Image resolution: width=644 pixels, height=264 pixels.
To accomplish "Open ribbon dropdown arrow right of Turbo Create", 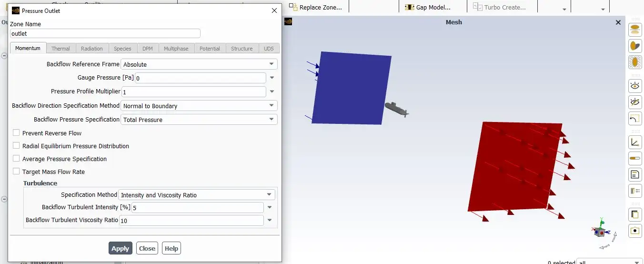I will click(564, 9).
